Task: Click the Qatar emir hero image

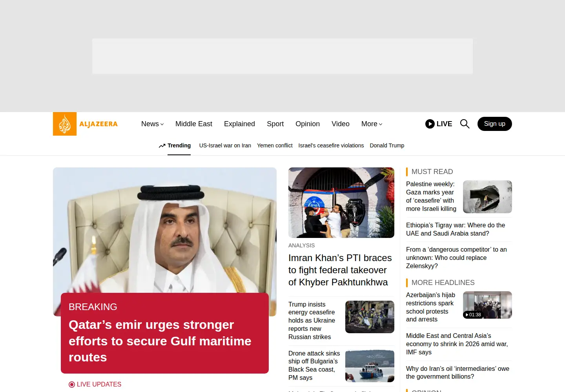Action: [x=165, y=230]
